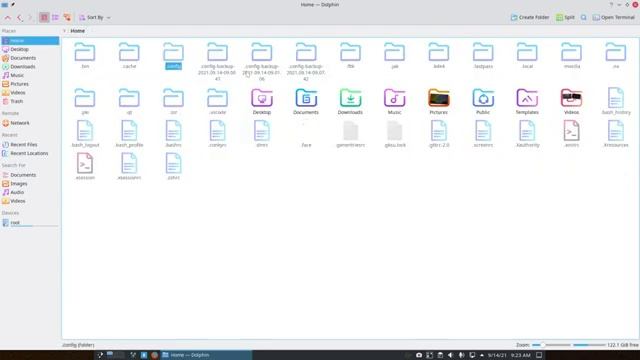Open the Sort By dropdown

click(95, 18)
